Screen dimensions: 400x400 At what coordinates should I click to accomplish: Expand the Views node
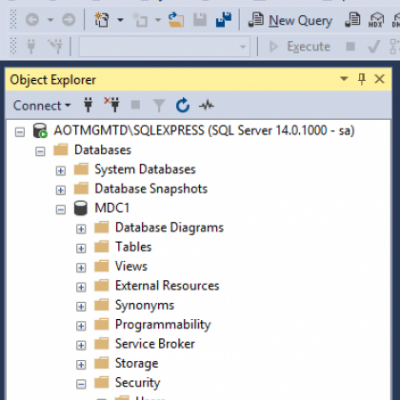[81, 268]
